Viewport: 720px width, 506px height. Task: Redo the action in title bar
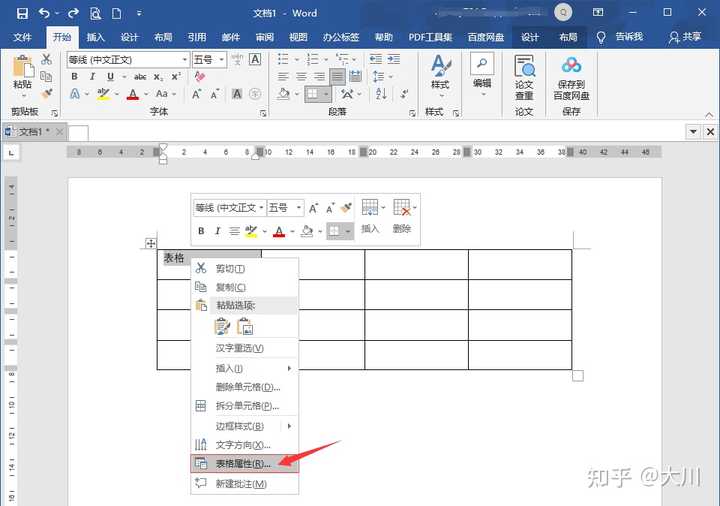click(73, 13)
